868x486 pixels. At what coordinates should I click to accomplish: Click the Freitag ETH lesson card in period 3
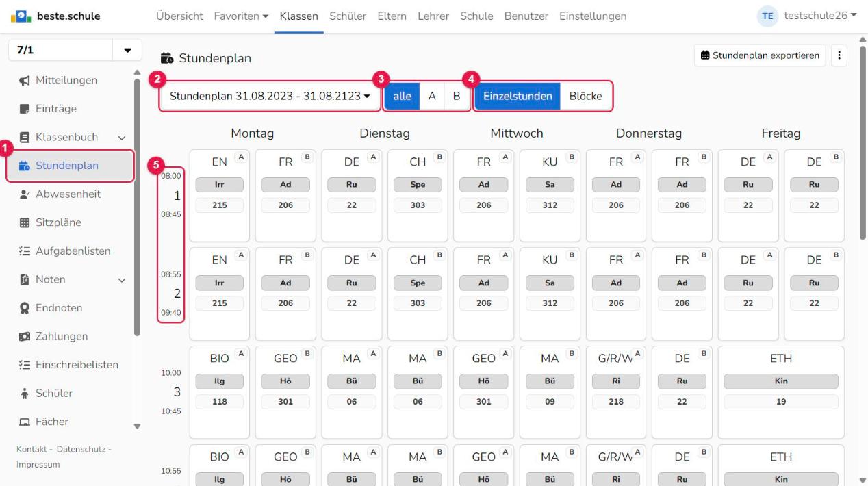[780, 392]
